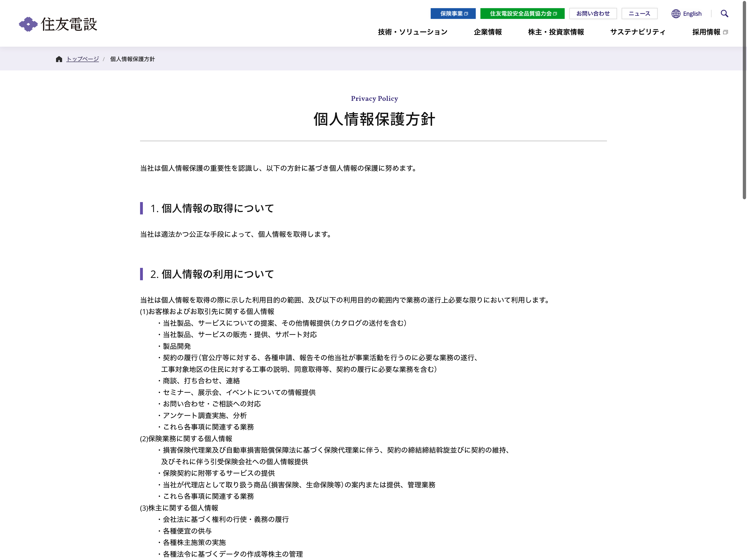
Task: Switch language to English
Action: [x=692, y=14]
